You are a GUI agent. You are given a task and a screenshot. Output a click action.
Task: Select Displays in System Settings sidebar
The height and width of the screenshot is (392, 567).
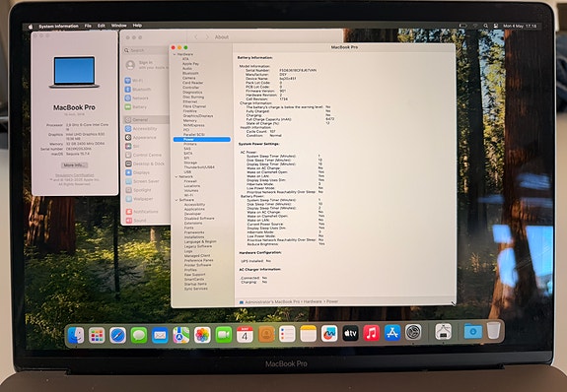coord(146,172)
